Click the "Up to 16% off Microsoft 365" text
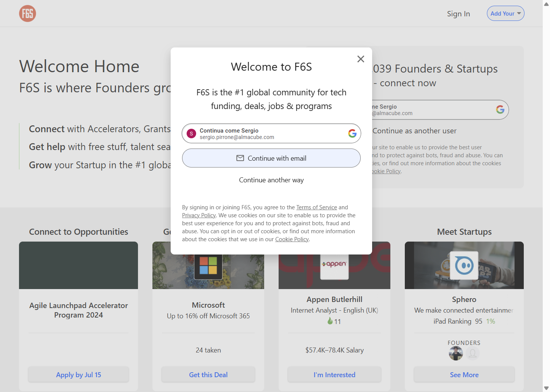550x392 pixels. (x=208, y=316)
